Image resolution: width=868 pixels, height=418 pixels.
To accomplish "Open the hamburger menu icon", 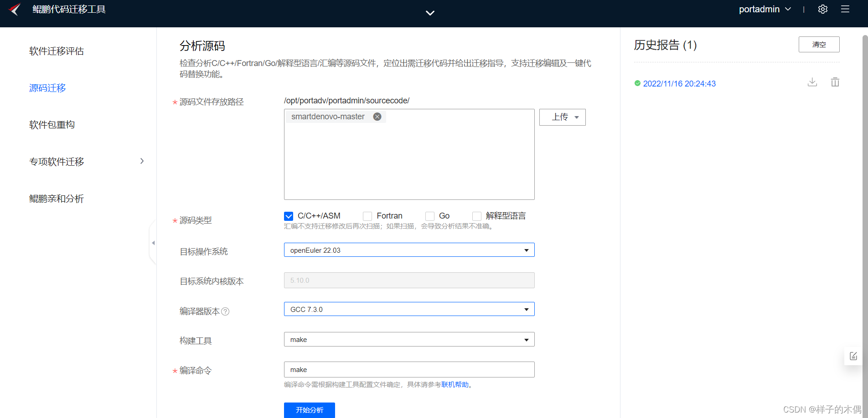I will [845, 9].
